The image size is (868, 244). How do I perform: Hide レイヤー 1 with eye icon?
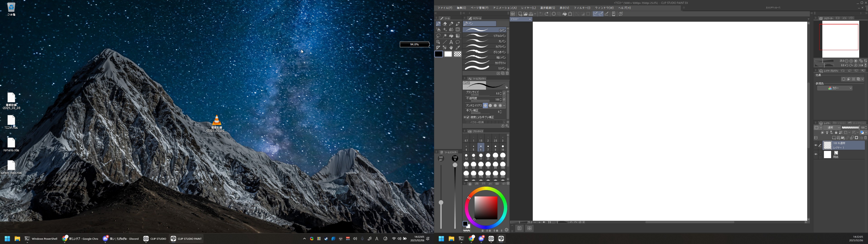click(x=815, y=145)
